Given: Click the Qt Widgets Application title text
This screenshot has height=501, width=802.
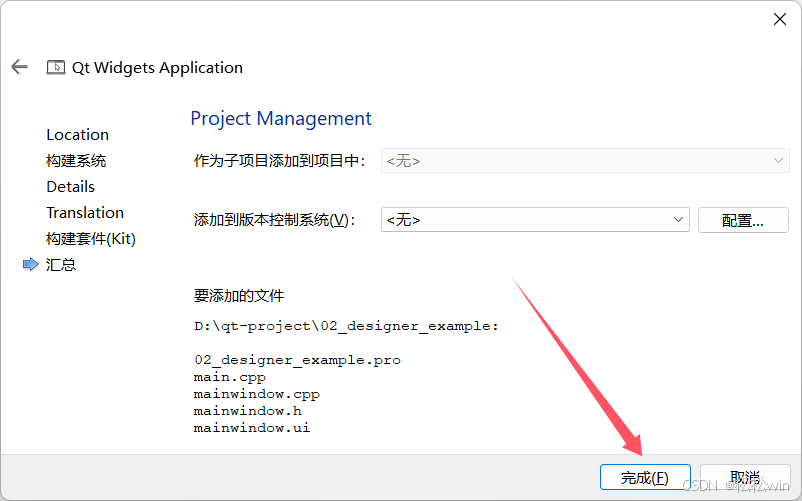Looking at the screenshot, I should pos(158,67).
